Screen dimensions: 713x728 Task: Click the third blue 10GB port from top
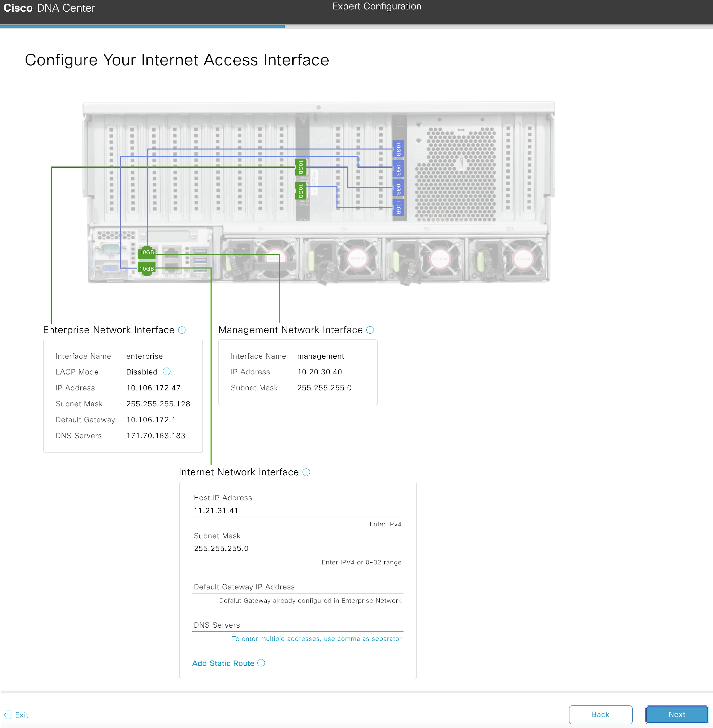tap(398, 188)
